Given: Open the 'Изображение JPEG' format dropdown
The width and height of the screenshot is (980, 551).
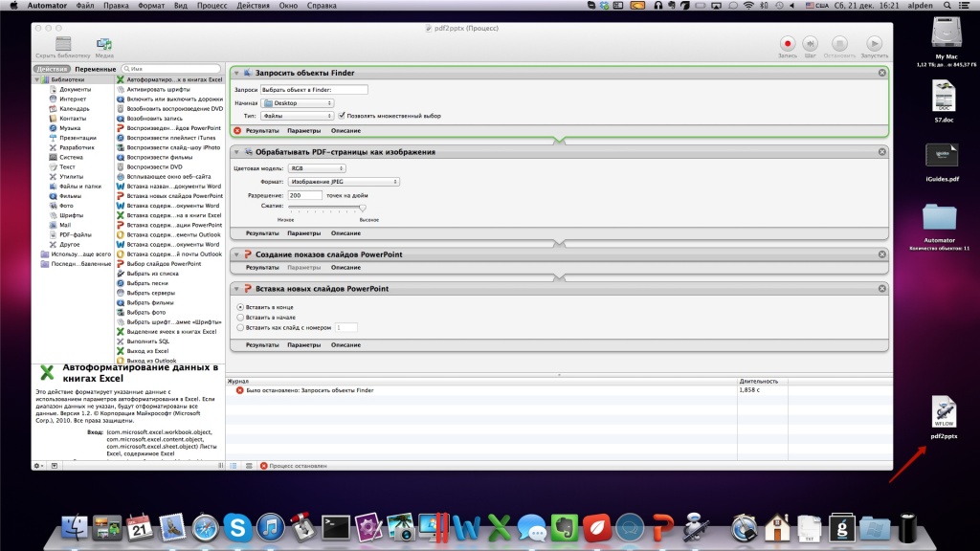Looking at the screenshot, I should [343, 181].
